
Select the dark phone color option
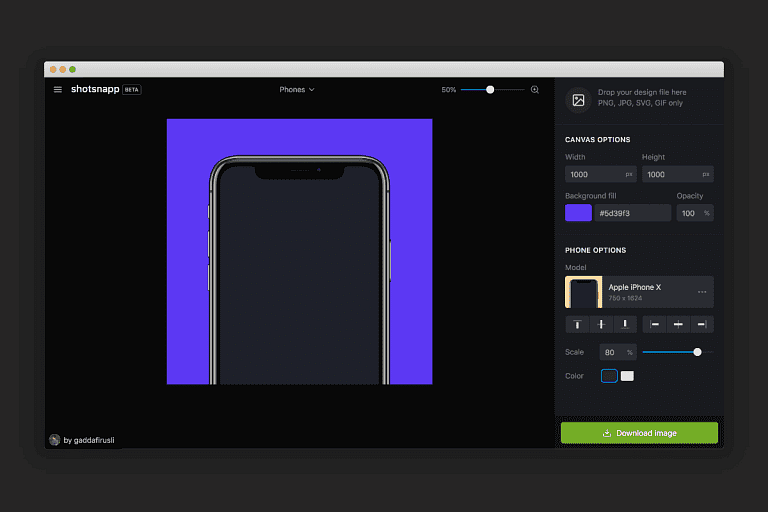pyautogui.click(x=609, y=376)
